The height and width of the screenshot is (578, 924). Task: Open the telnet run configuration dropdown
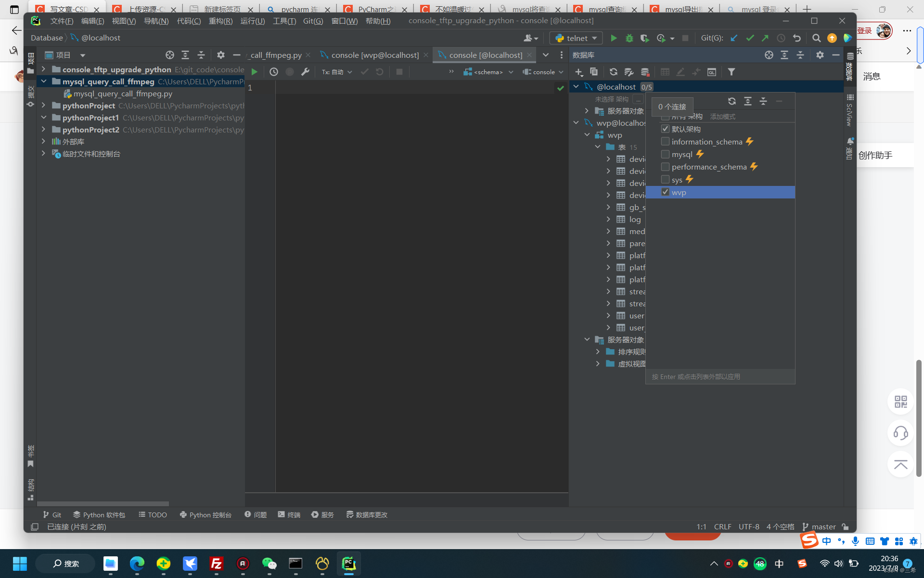pos(576,38)
